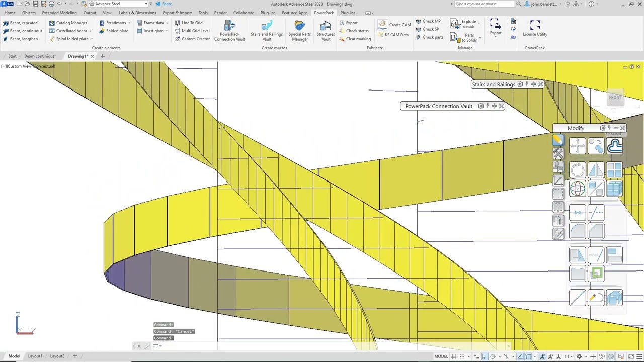The image size is (644, 362).
Task: Open the annotation scale 1:1 dropdown
Action: tap(569, 356)
